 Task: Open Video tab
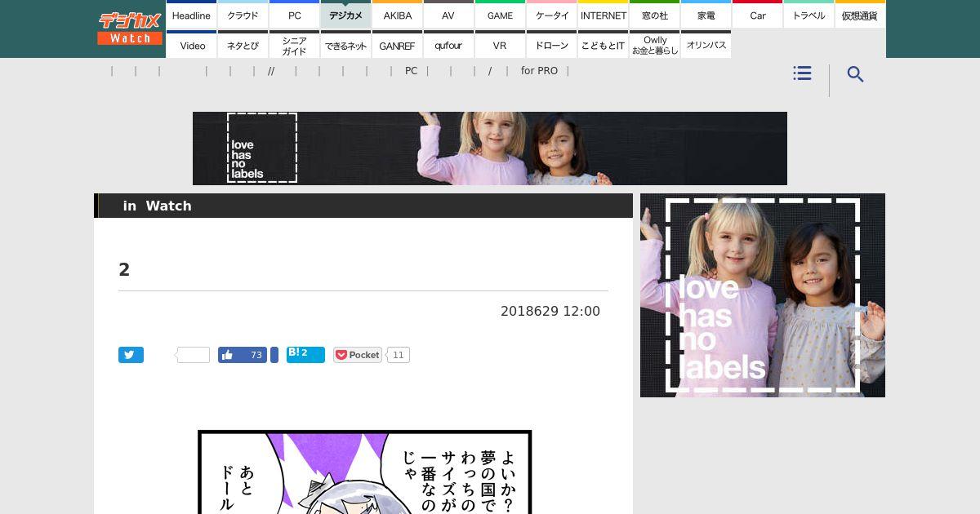pyautogui.click(x=191, y=45)
